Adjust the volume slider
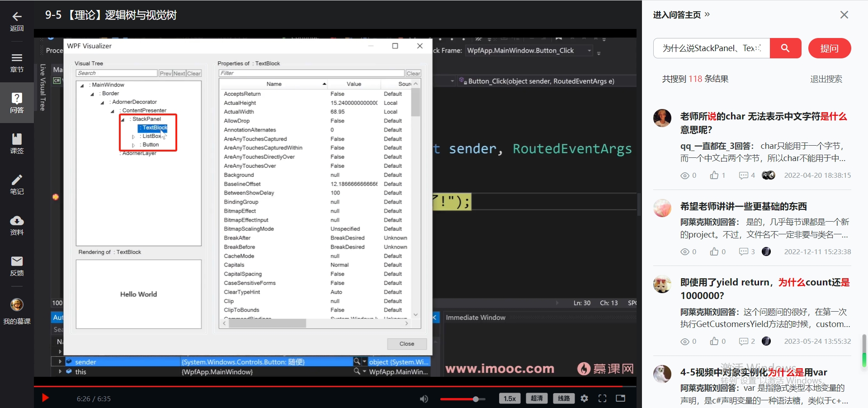This screenshot has height=408, width=868. coord(462,399)
